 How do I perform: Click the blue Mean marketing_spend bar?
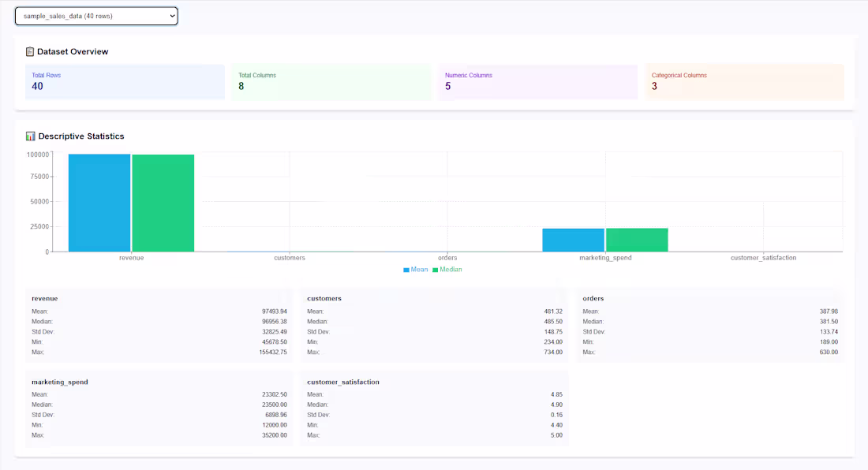click(574, 241)
